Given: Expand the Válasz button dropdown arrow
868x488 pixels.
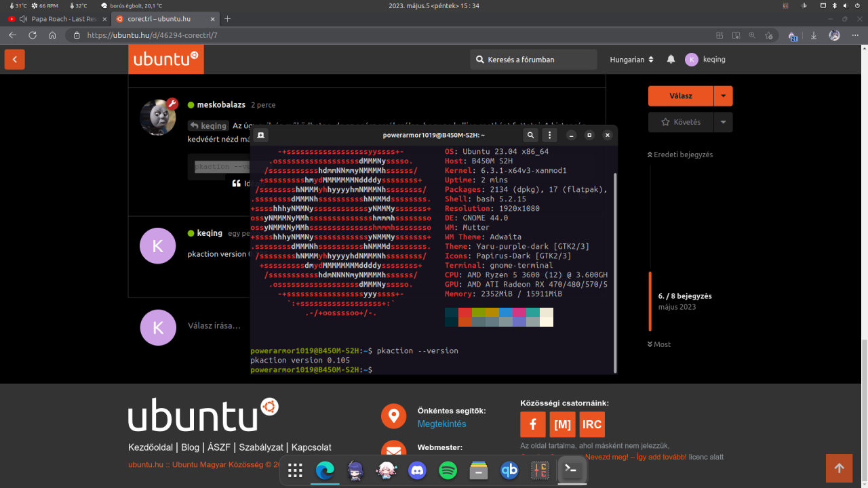Looking at the screenshot, I should (724, 96).
